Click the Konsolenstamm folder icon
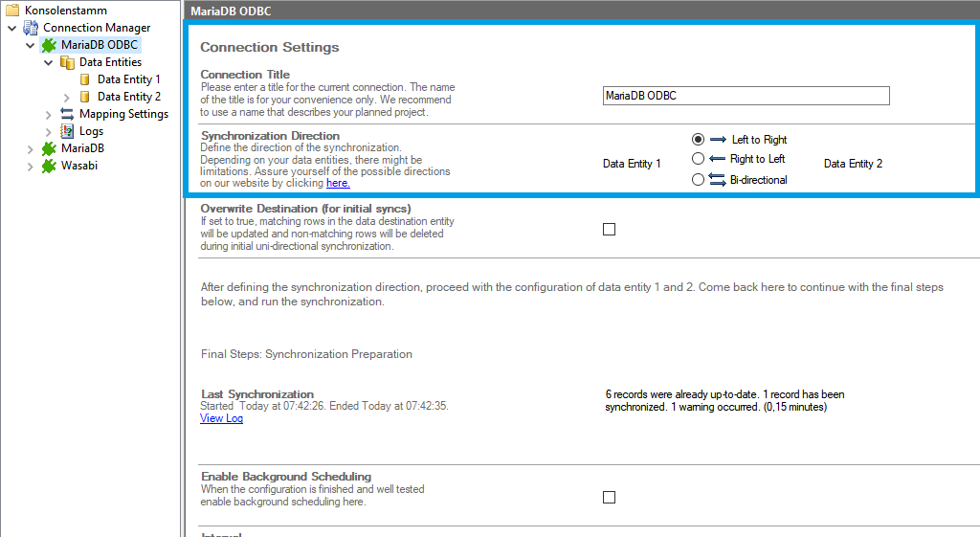Image resolution: width=980 pixels, height=537 pixels. (12, 11)
